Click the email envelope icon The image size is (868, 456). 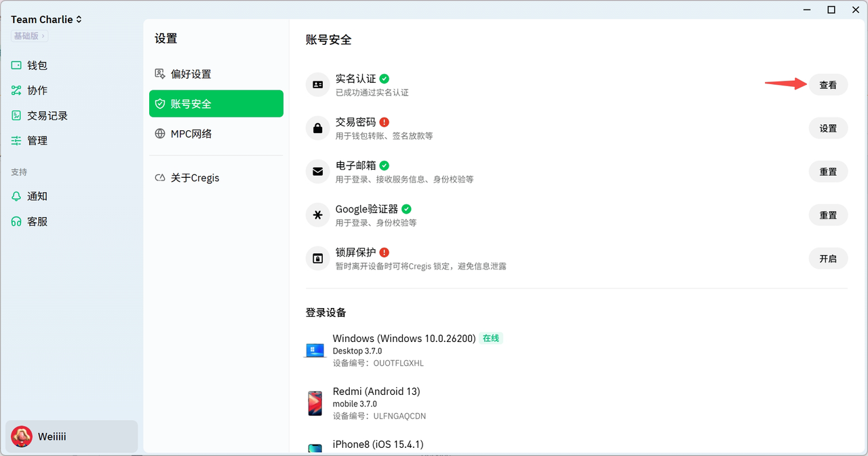317,172
